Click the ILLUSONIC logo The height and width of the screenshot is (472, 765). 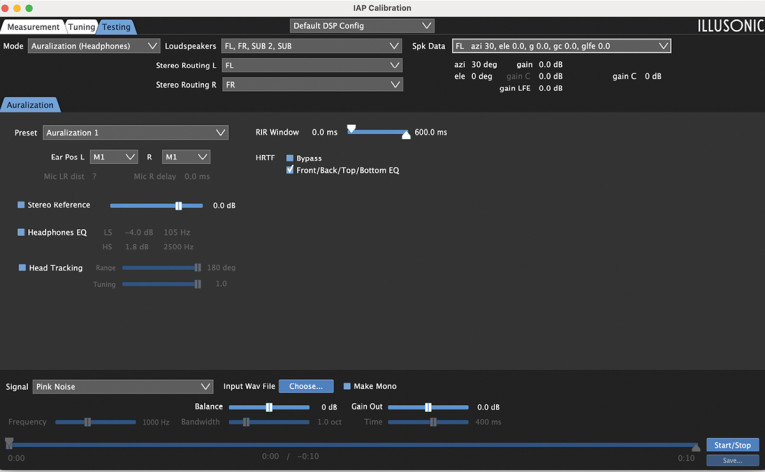point(728,26)
